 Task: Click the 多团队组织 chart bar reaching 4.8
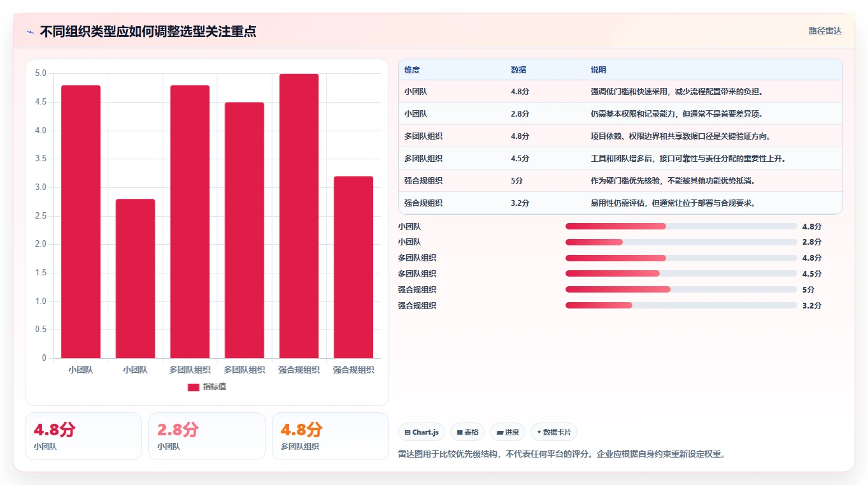[190, 222]
